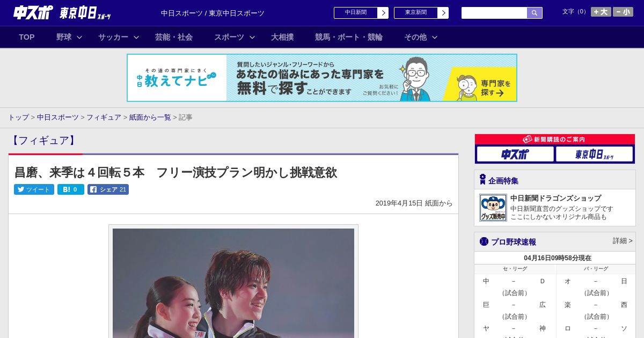Click the パ・リーグ column header

[x=596, y=269]
